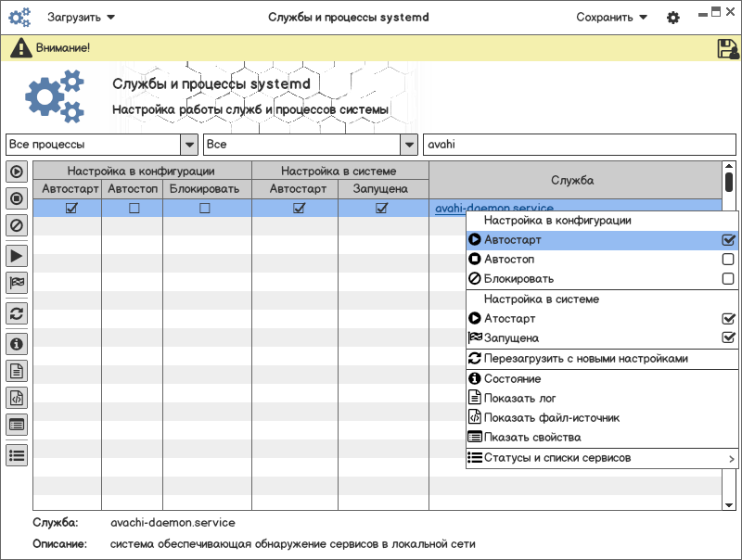
Task: Open the Все процессы dropdown filter
Action: point(188,145)
